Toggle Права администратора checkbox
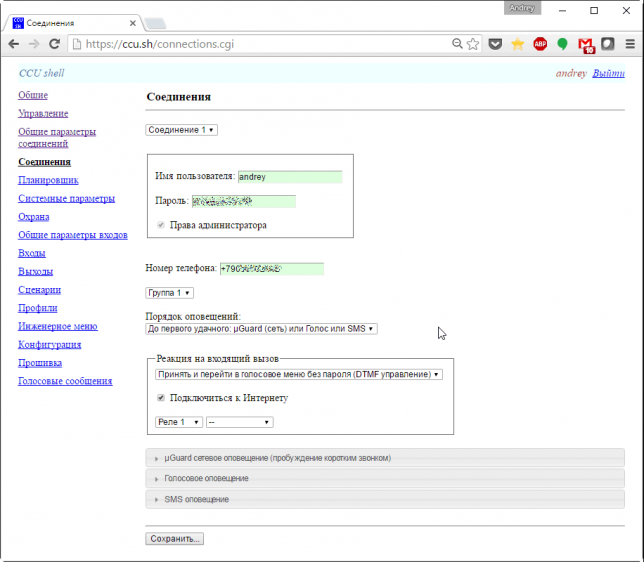This screenshot has height=562, width=644. (161, 225)
